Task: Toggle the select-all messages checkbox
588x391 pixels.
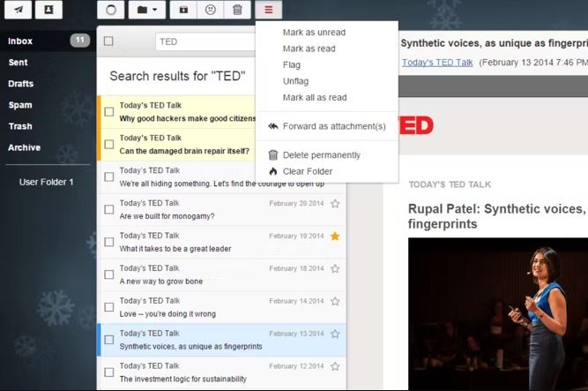Action: point(108,41)
